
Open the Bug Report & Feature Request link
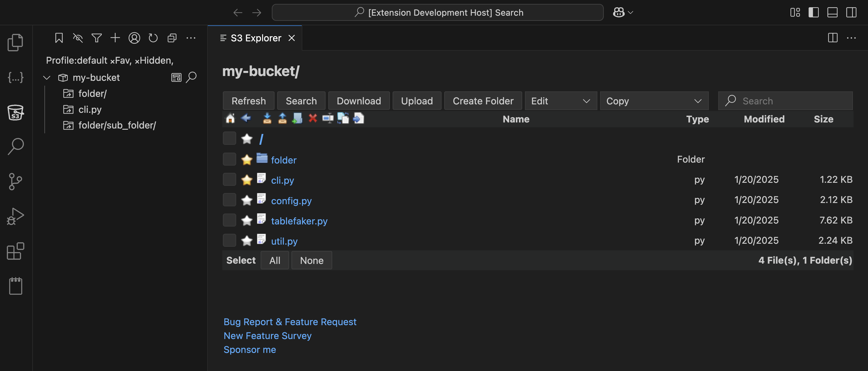pos(290,322)
